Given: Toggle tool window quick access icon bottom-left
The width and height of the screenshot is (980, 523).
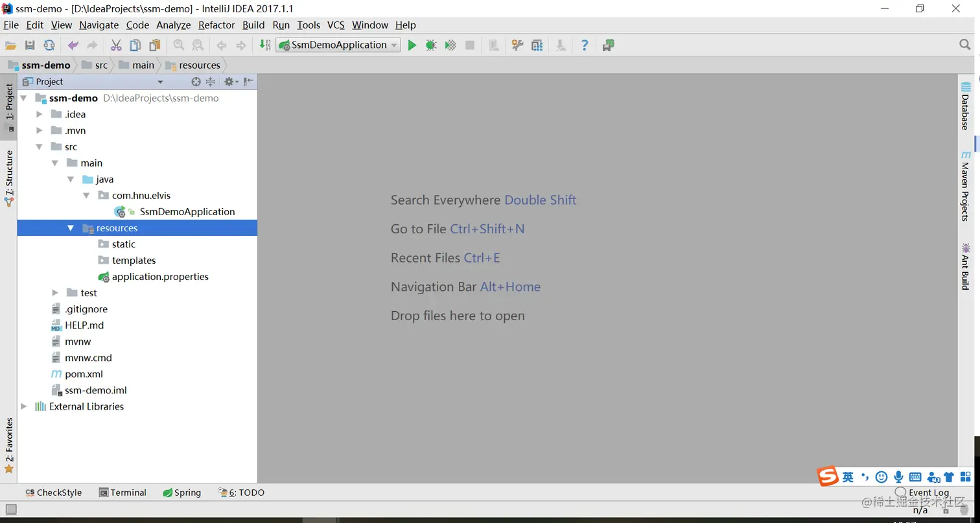Looking at the screenshot, I should 10,510.
